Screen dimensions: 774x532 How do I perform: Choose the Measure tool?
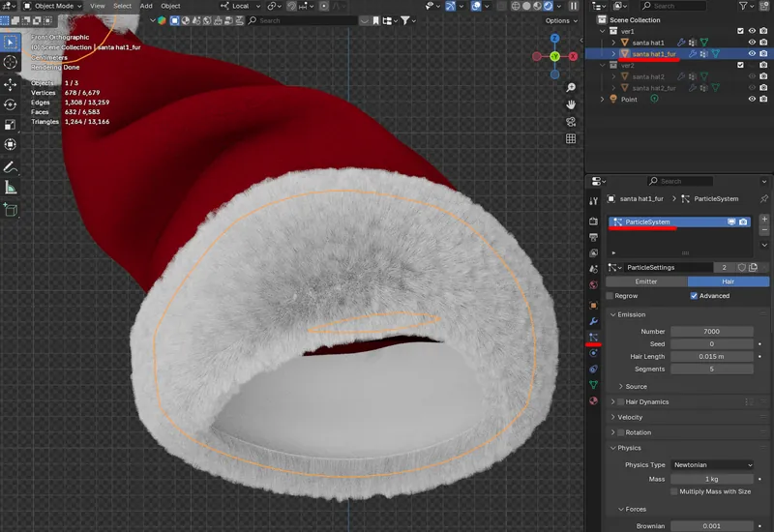pyautogui.click(x=11, y=188)
